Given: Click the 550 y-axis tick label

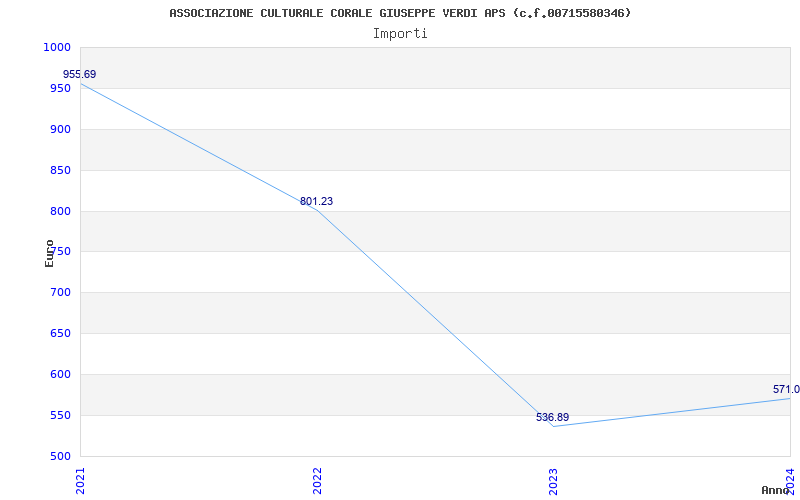Looking at the screenshot, I should click(60, 415).
